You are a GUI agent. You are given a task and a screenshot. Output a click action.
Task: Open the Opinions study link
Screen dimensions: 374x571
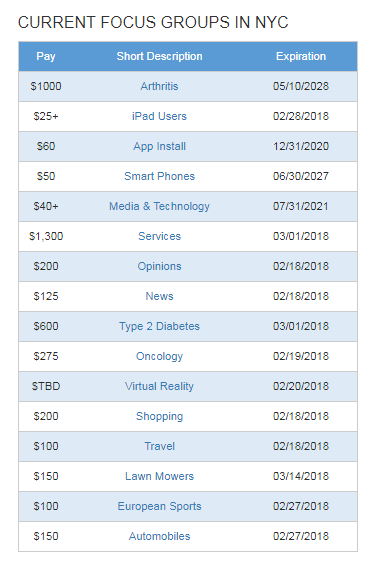[159, 266]
